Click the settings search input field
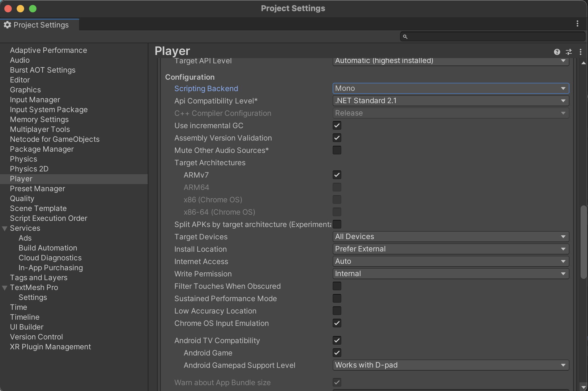 (492, 37)
